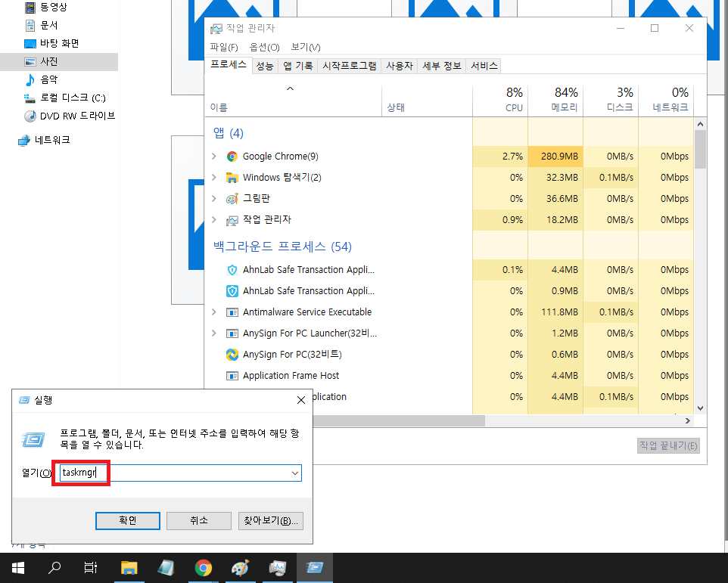Click AnySign For PC Launcher icon
Image resolution: width=728 pixels, height=583 pixels.
(x=232, y=333)
